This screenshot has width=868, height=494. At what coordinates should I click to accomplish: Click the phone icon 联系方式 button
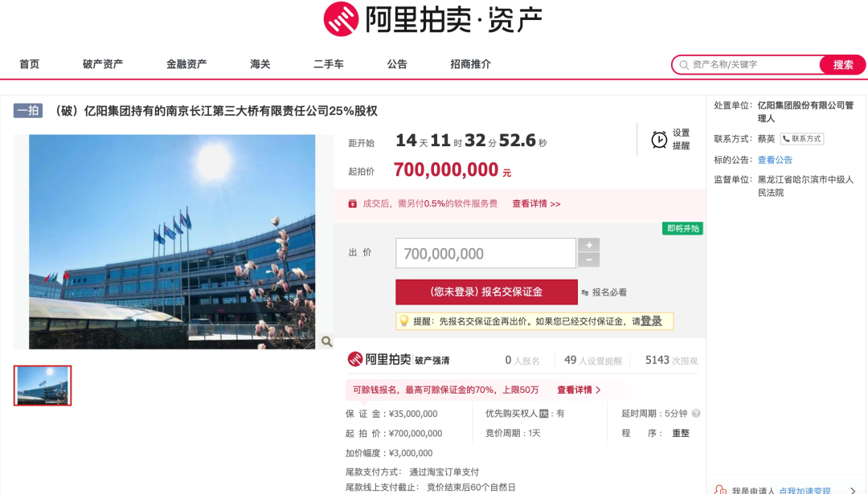tap(802, 139)
